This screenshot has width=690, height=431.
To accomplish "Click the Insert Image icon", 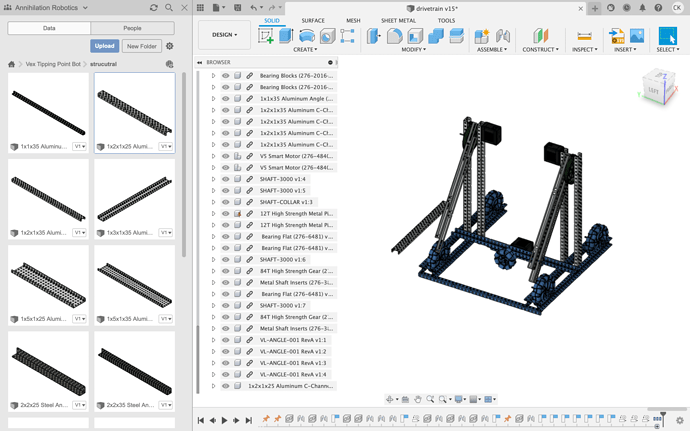I will 637,36.
